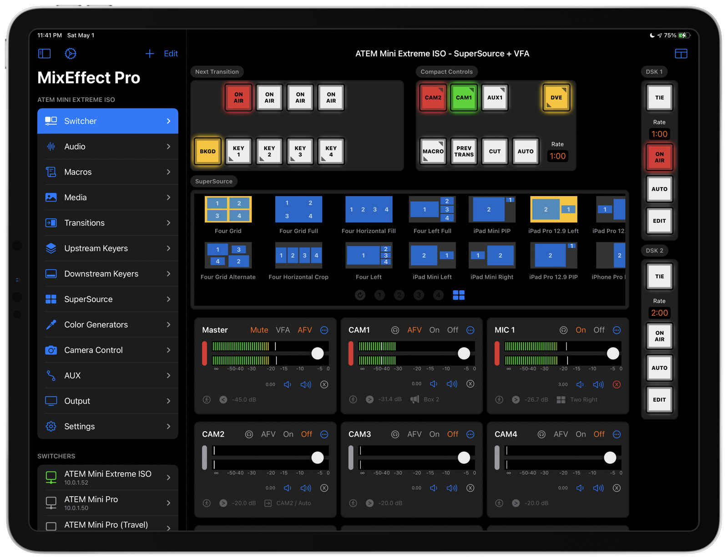Mute the Master audio channel
Image resolution: width=728 pixels, height=560 pixels.
(259, 330)
